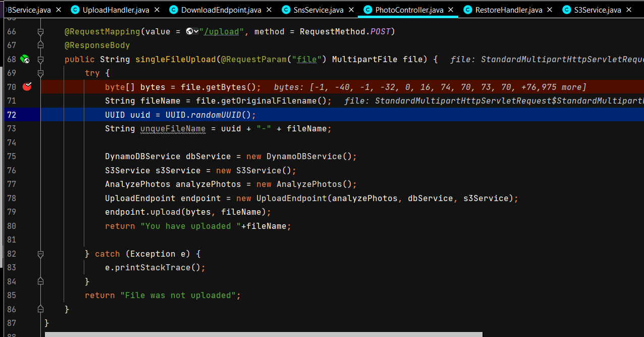Switch to the DownloadEndpoint.java tab

tap(221, 10)
